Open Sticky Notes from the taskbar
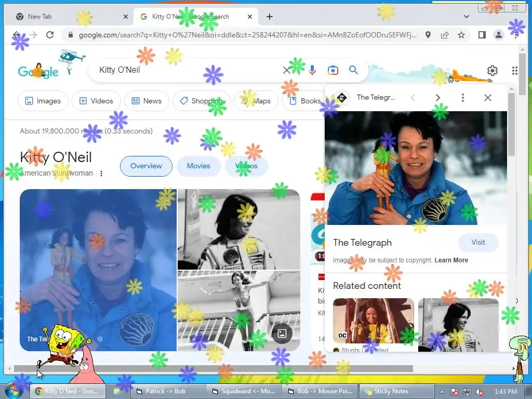The width and height of the screenshot is (532, 399). pos(396,391)
